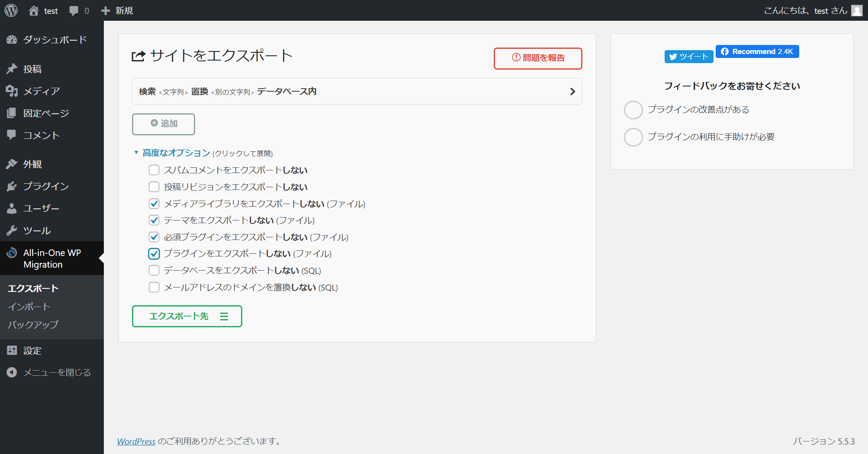This screenshot has height=454, width=868.
Task: Uncheck テーマをエクスポートしない checkbox
Action: [x=154, y=220]
